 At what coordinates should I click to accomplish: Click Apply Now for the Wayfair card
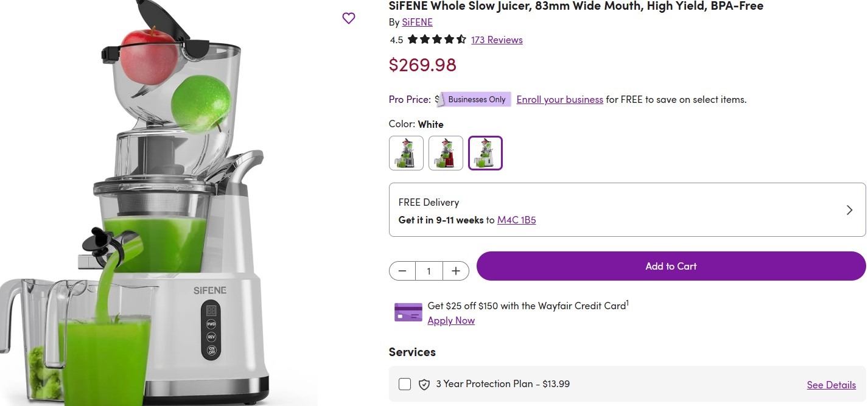point(450,320)
